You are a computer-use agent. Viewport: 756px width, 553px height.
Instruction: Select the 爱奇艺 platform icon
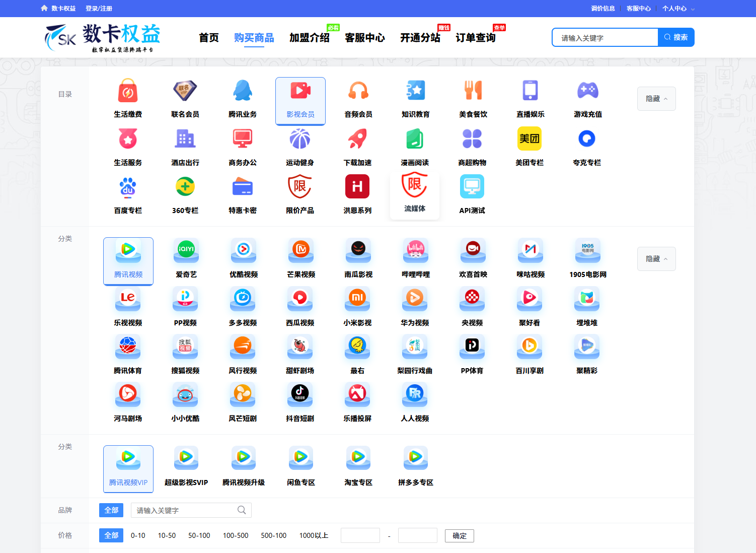point(186,250)
